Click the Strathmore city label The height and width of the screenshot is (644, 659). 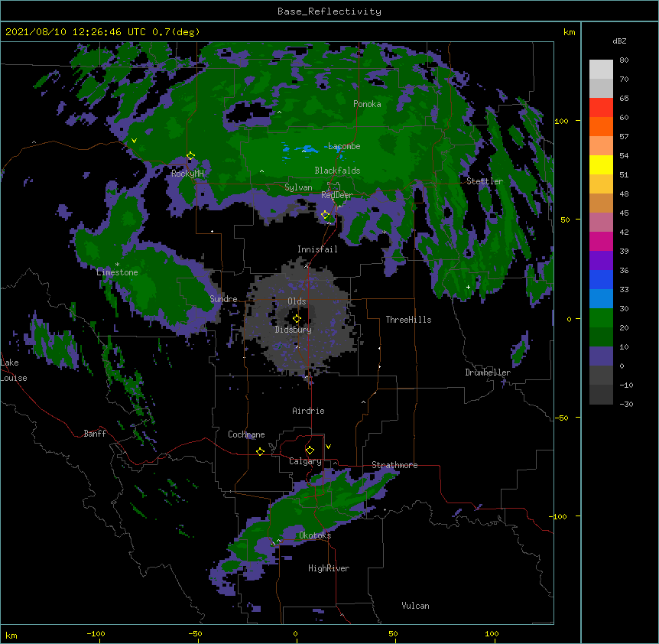pyautogui.click(x=394, y=465)
